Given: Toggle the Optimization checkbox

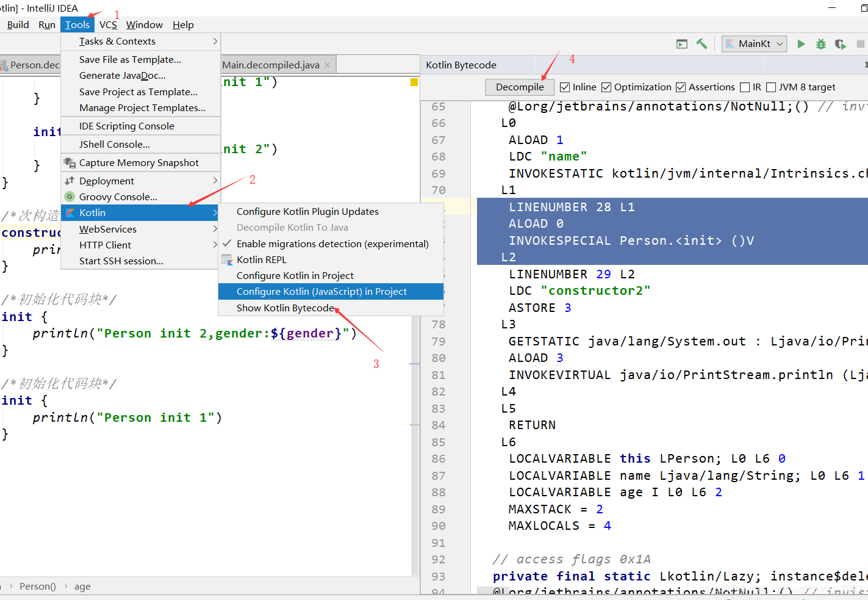Looking at the screenshot, I should coord(606,87).
